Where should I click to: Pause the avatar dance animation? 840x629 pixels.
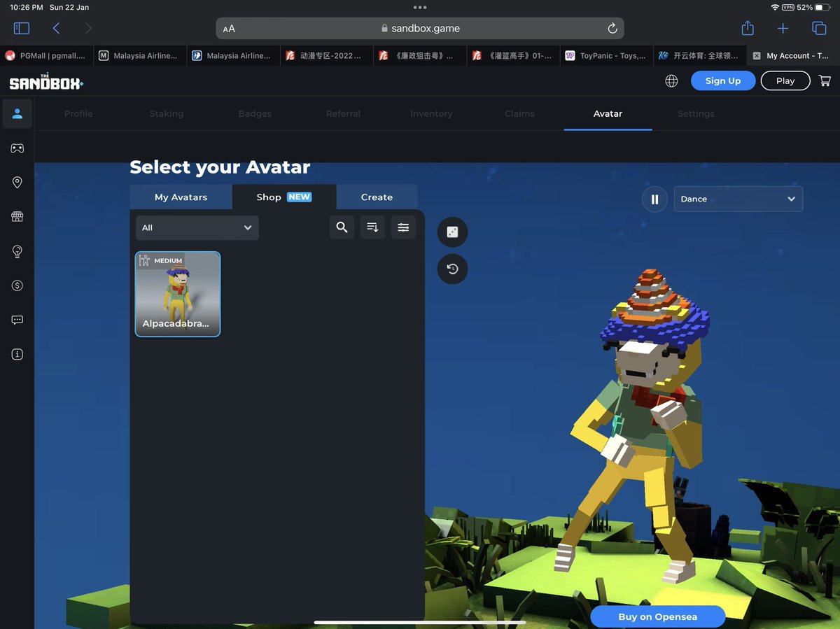point(654,199)
